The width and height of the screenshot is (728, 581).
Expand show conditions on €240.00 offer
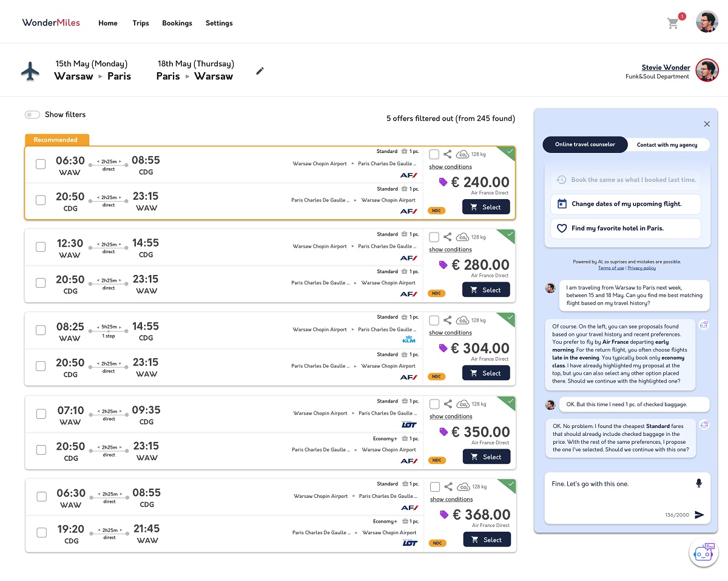tap(450, 167)
